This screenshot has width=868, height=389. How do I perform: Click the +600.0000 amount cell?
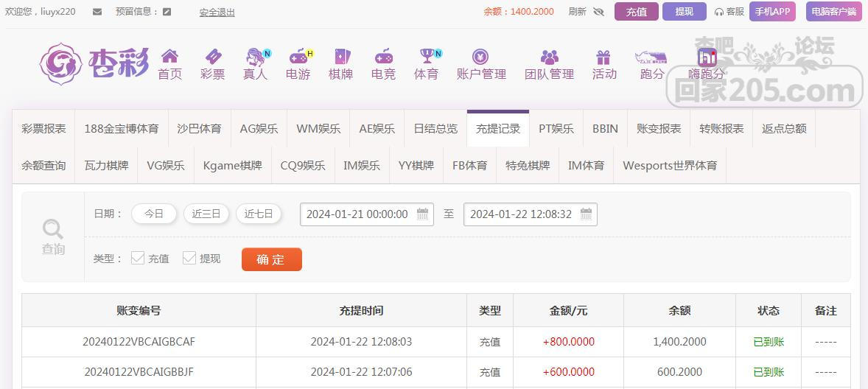click(569, 372)
